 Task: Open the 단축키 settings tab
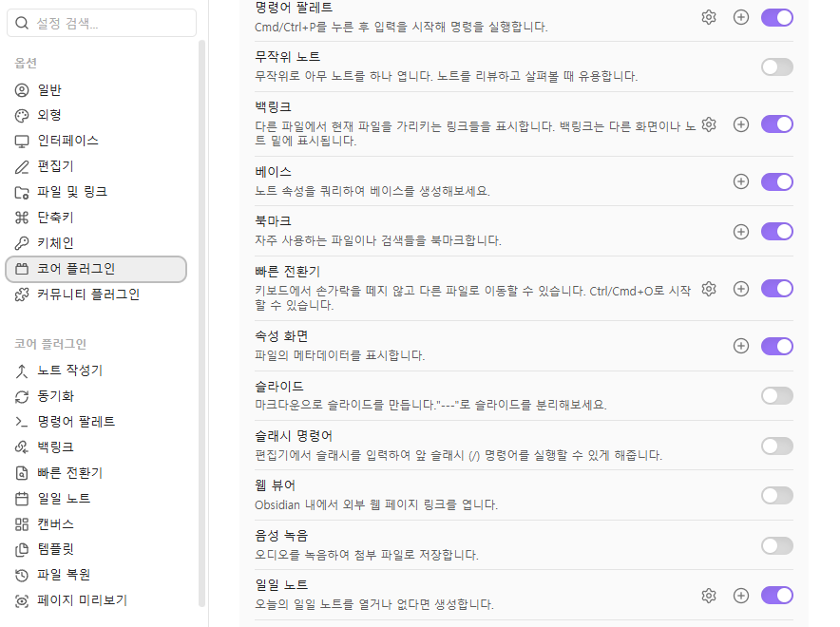tap(96, 218)
